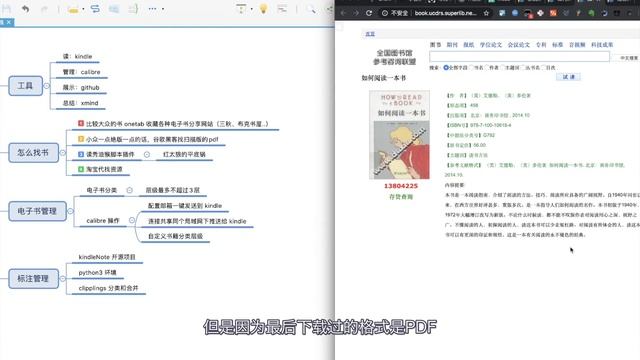Open the three-dots more menu in XMind toolbar

click(x=152, y=9)
